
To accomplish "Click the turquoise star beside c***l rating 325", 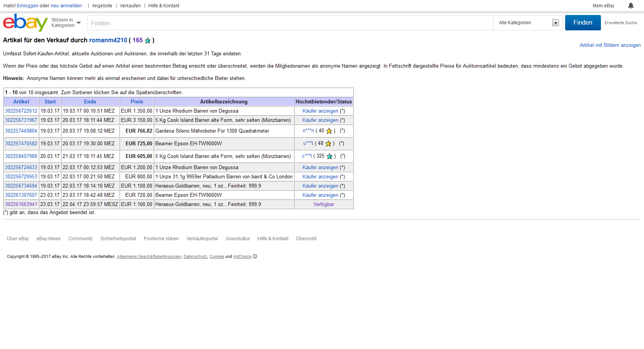I will [x=329, y=156].
